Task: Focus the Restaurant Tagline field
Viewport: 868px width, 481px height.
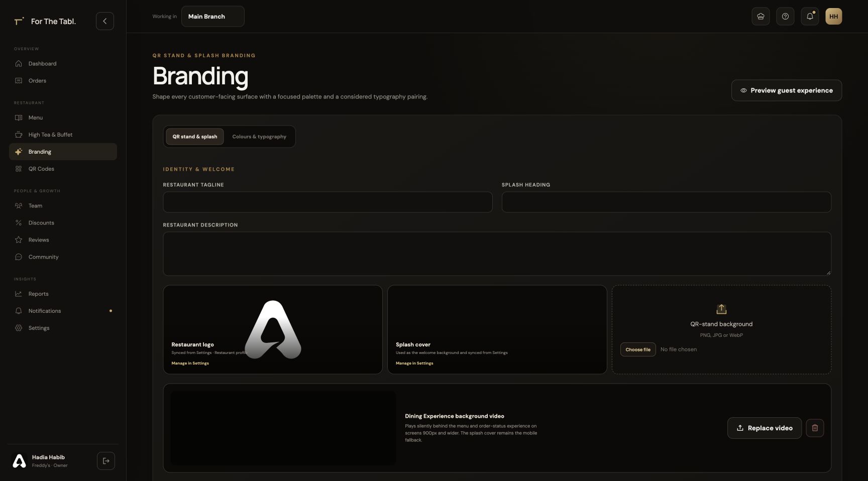Action: pos(328,202)
